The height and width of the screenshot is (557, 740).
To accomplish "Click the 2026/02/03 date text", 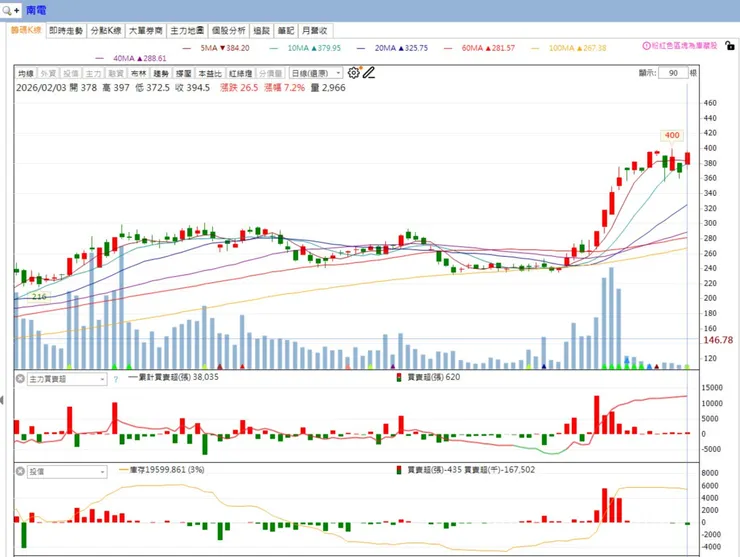I will 41,88.
